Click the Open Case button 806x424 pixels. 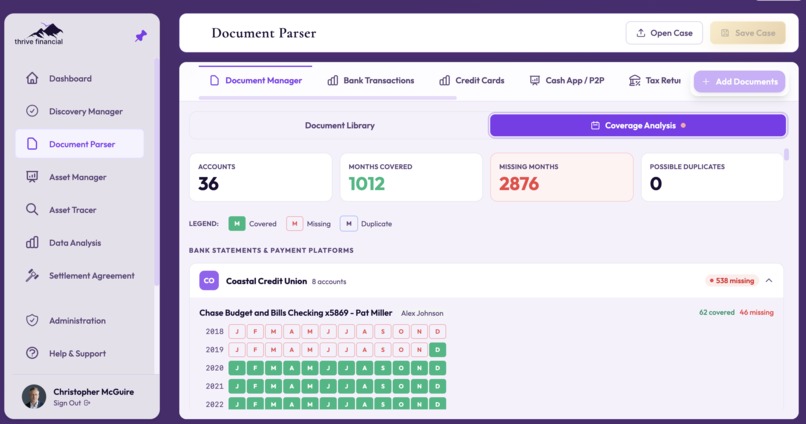click(664, 33)
